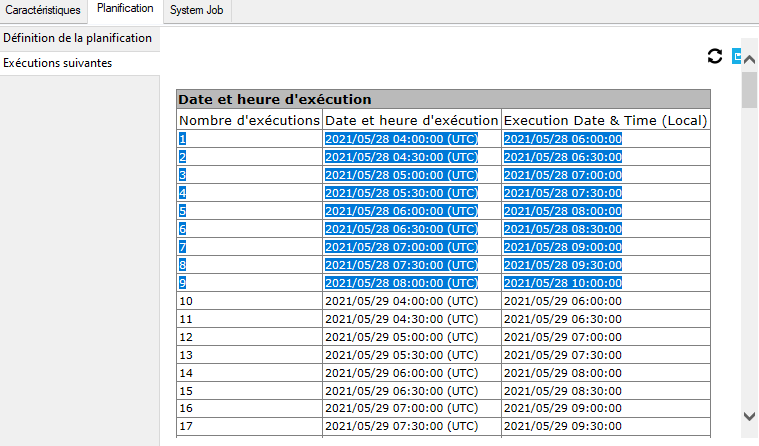The width and height of the screenshot is (759, 446).
Task: Click UTC time 2021/05/28 06:00:00
Action: click(x=401, y=211)
